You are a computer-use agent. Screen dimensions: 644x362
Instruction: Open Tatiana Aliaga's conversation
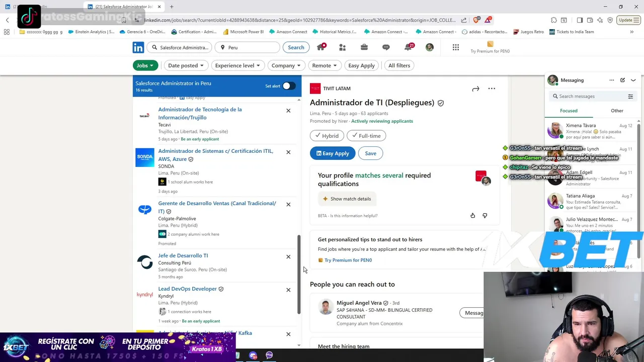click(x=592, y=201)
